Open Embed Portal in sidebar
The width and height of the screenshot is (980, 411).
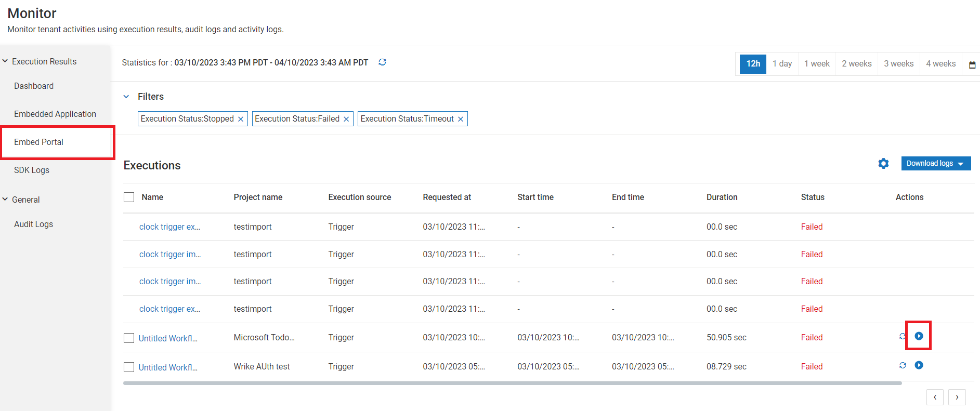click(x=38, y=142)
